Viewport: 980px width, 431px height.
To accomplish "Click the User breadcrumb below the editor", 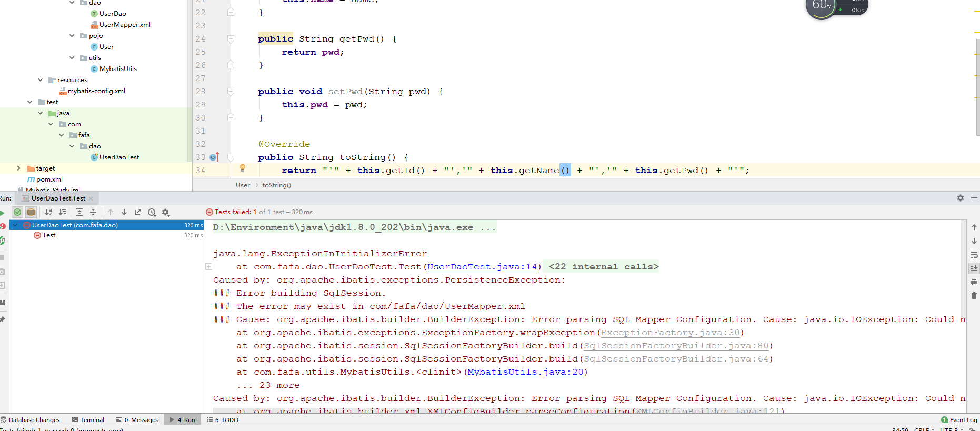I will point(243,185).
